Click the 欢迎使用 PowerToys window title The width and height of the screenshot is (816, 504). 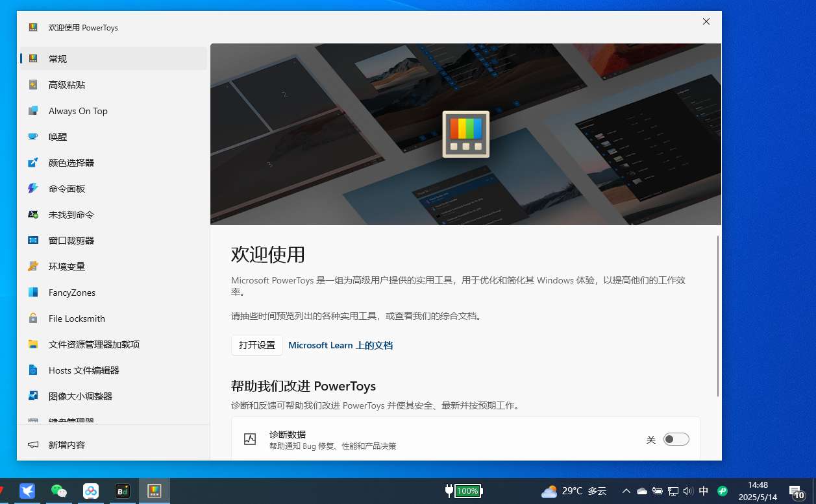tap(83, 28)
